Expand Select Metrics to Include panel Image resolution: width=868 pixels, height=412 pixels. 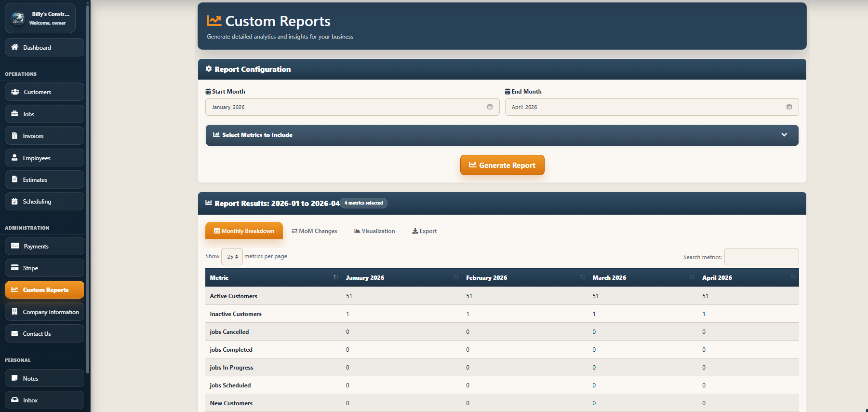tap(502, 135)
